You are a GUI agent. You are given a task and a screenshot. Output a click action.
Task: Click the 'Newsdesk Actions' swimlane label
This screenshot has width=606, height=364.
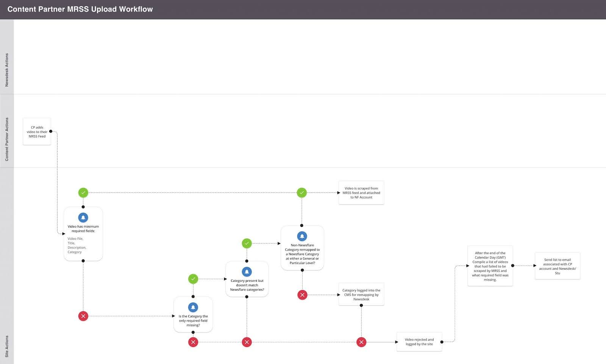click(x=7, y=70)
